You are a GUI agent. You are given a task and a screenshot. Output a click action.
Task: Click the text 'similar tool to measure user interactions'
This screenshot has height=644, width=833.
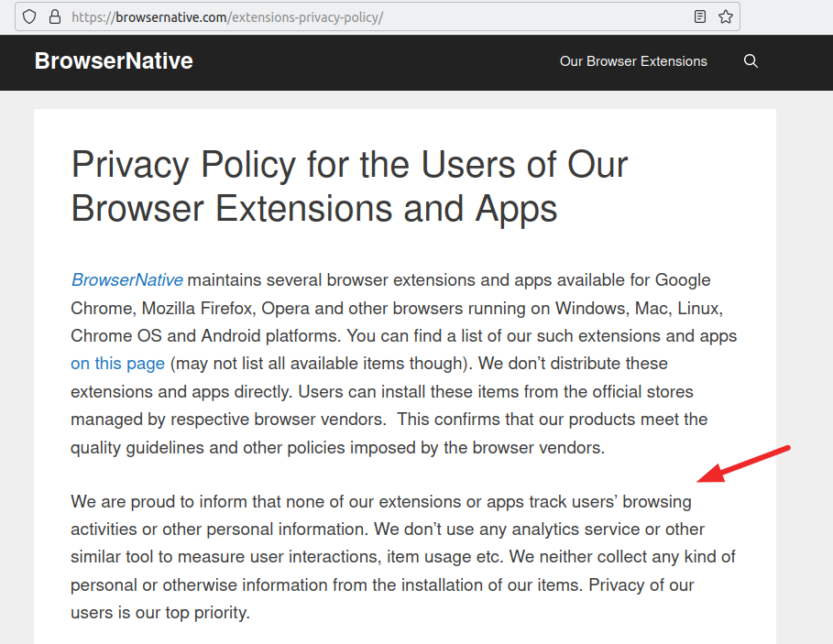click(226, 556)
